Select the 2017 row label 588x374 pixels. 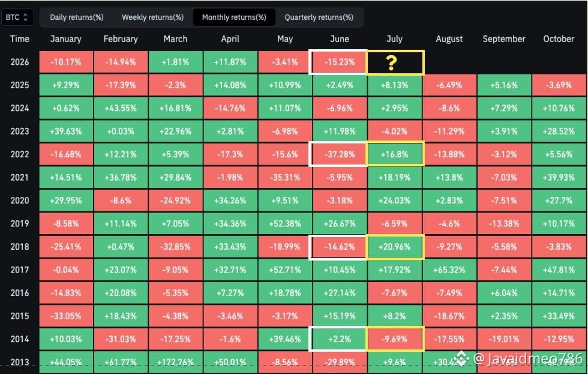point(19,270)
